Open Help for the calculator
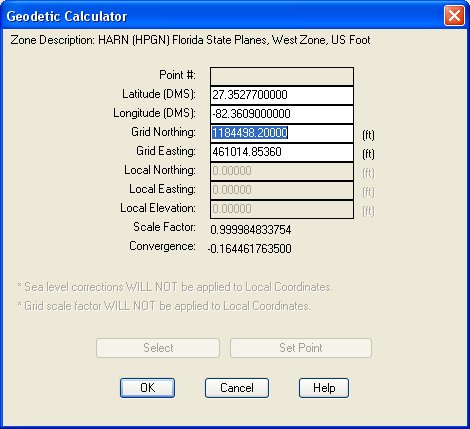This screenshot has height=429, width=470. [324, 388]
